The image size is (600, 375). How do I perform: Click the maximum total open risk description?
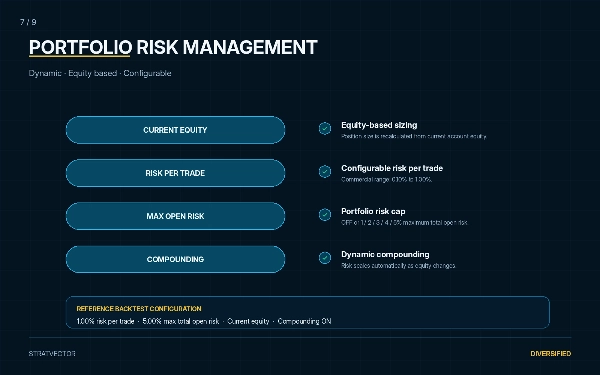pyautogui.click(x=404, y=222)
